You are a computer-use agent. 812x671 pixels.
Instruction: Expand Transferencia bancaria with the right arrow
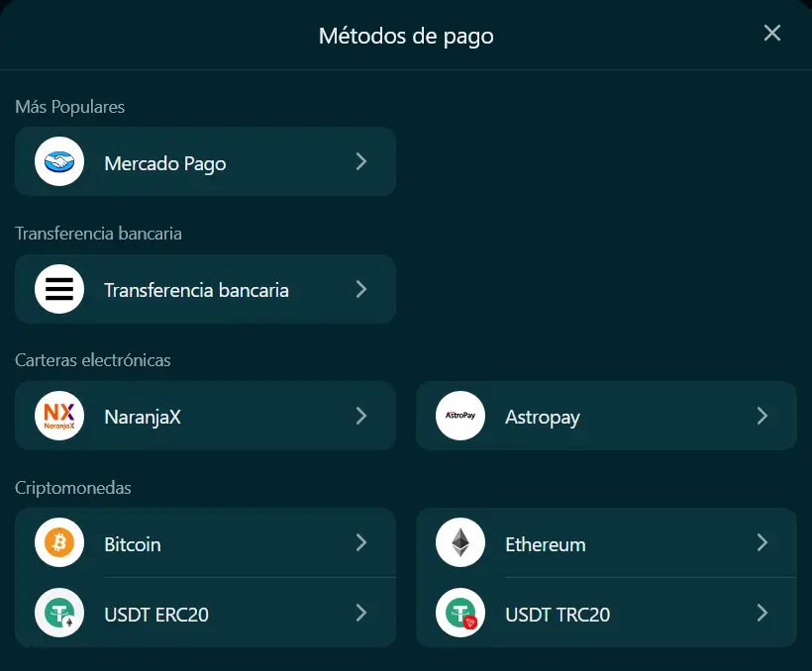361,289
